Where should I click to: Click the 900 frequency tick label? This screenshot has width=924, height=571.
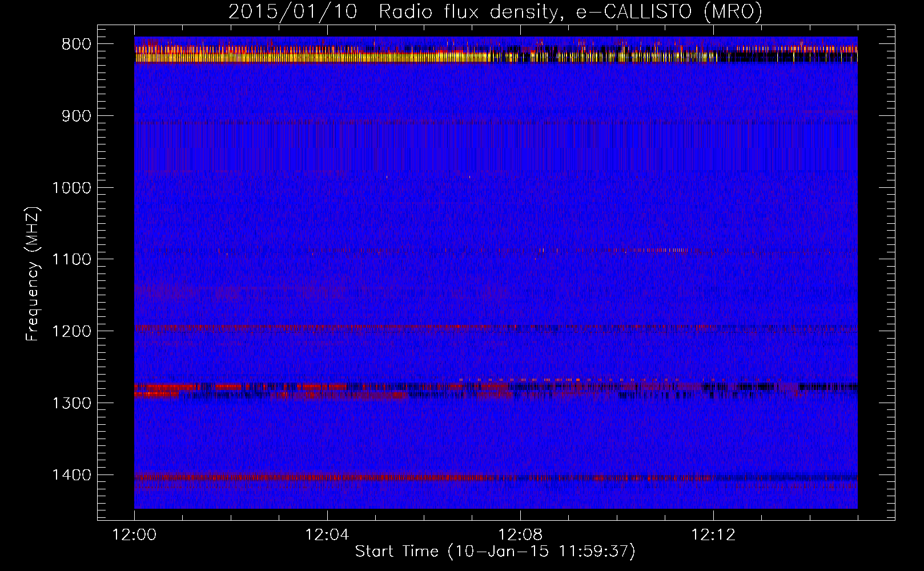pos(77,116)
